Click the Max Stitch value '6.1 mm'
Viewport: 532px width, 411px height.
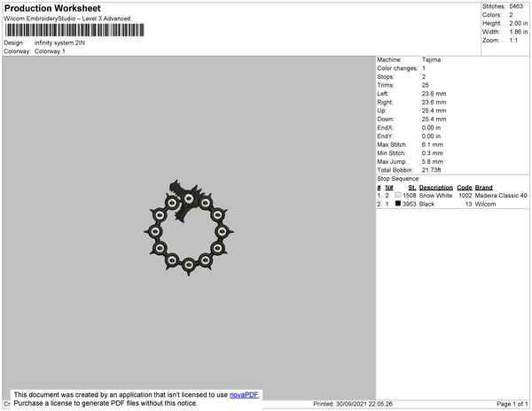[x=433, y=144]
